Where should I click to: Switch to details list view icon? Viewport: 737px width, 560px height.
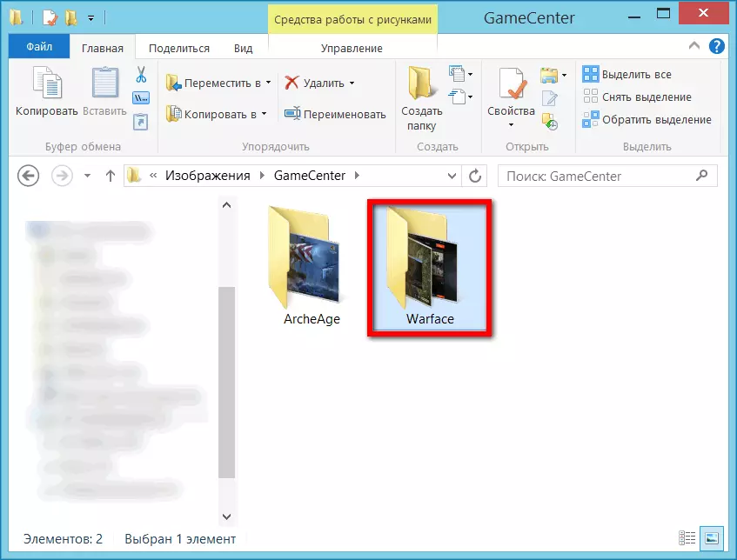(687, 538)
